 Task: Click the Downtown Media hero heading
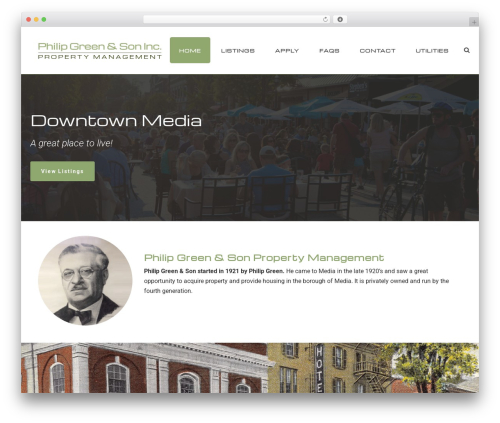coord(116,121)
